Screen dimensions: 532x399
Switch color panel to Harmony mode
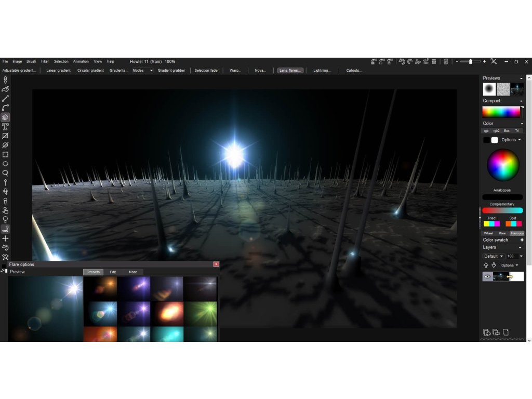(x=517, y=233)
